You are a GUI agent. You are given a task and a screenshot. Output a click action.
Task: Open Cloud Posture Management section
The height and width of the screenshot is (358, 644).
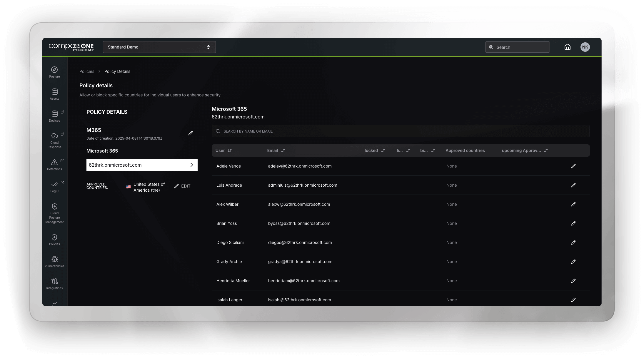54,213
